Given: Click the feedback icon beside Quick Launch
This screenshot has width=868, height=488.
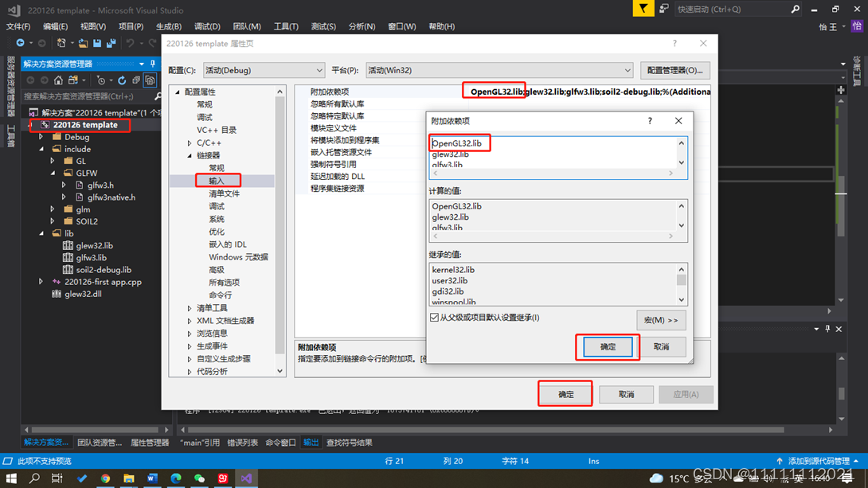Looking at the screenshot, I should tap(663, 9).
